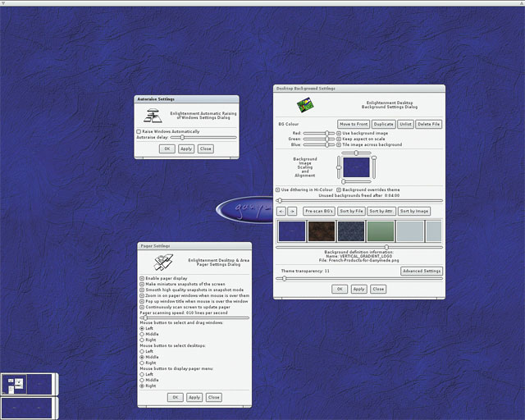
Task: Click the Pager scanning speed slider
Action: (194, 317)
